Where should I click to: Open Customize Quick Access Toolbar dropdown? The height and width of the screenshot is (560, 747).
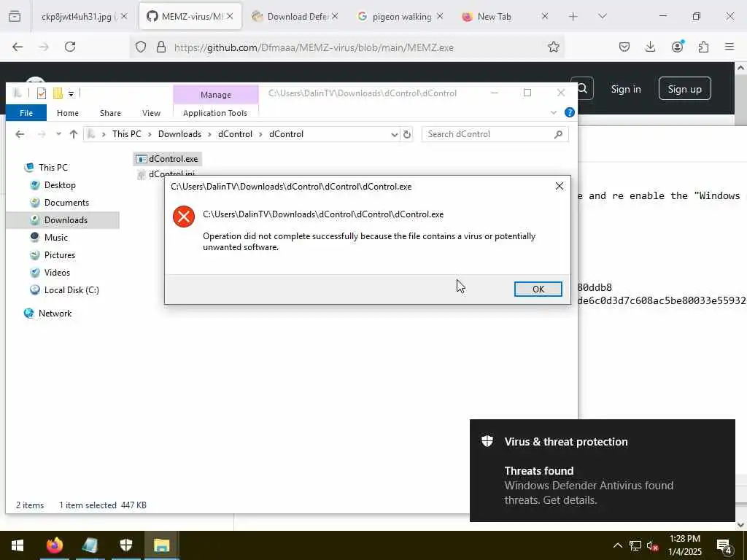coord(71,94)
